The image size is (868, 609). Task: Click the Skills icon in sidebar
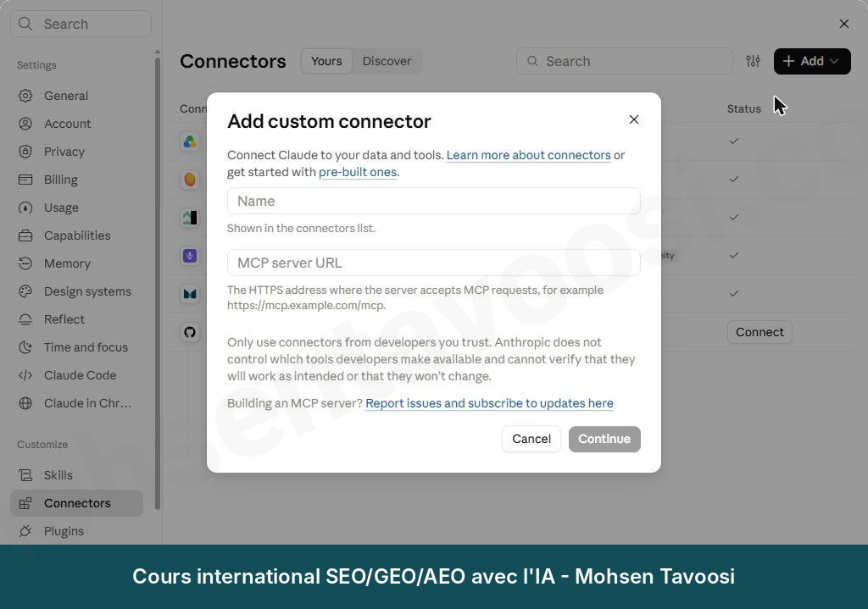tap(25, 475)
